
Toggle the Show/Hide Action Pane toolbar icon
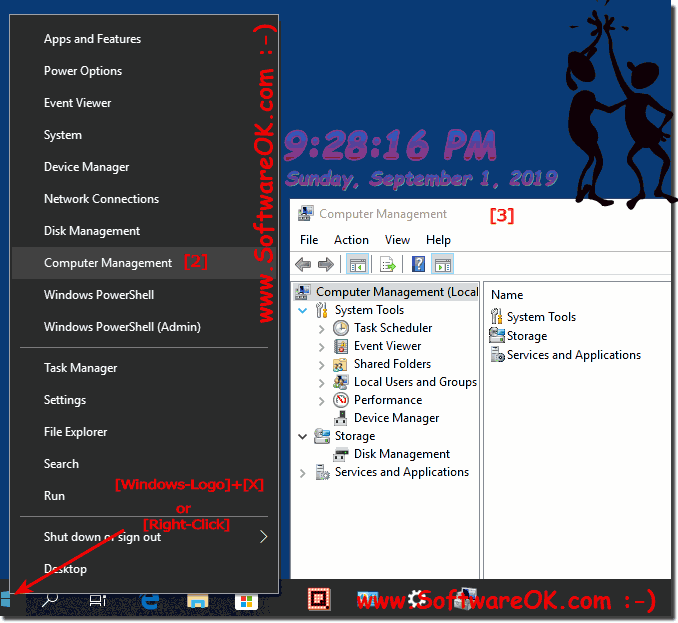[x=442, y=264]
